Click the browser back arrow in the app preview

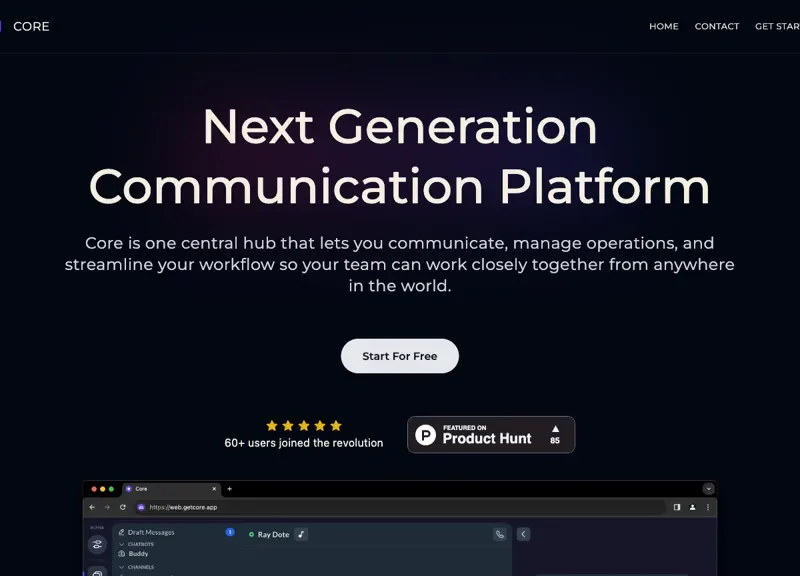pyautogui.click(x=91, y=507)
